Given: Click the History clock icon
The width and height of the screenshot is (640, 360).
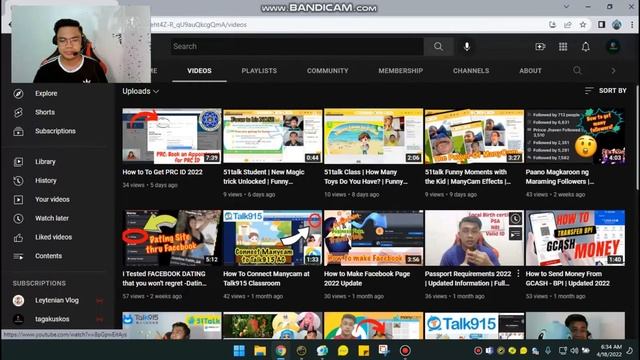Looking at the screenshot, I should pos(18,181).
